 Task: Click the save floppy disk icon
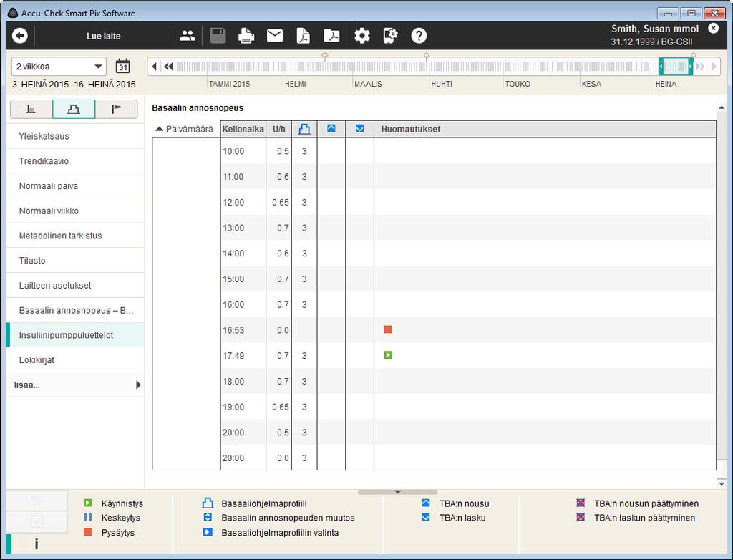tap(218, 36)
